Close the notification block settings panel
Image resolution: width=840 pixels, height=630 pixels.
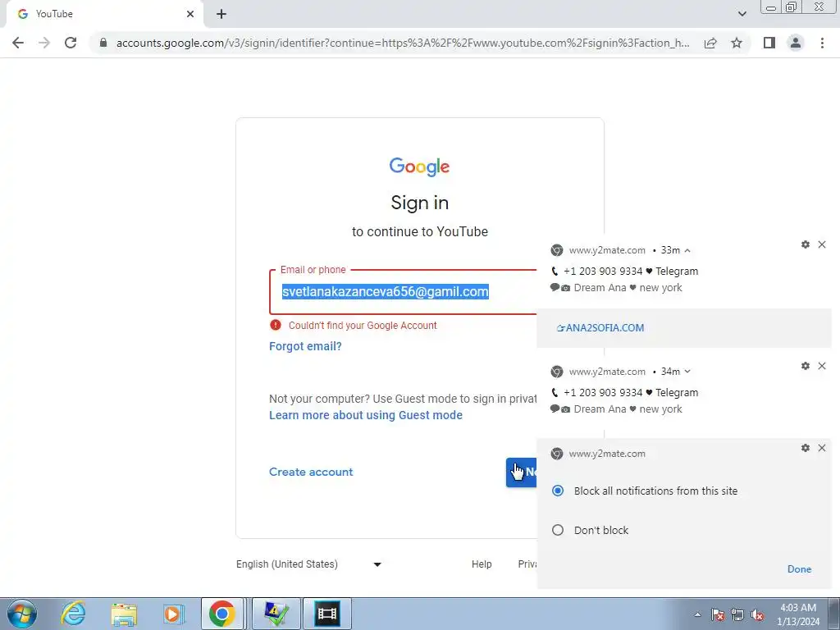822,448
